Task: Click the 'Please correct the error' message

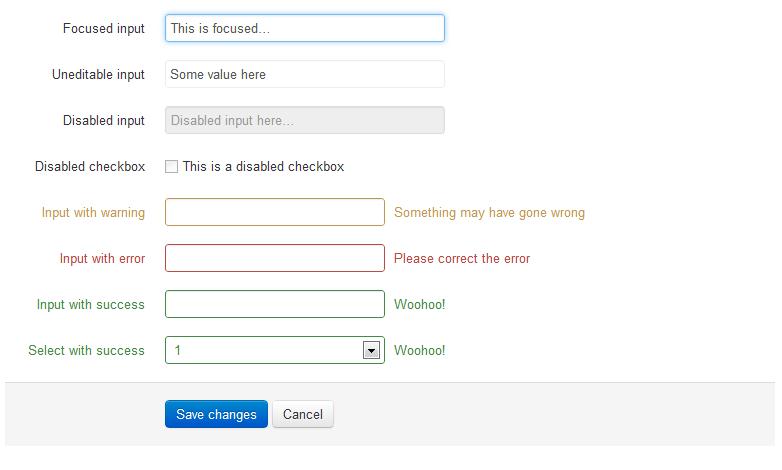Action: [462, 258]
